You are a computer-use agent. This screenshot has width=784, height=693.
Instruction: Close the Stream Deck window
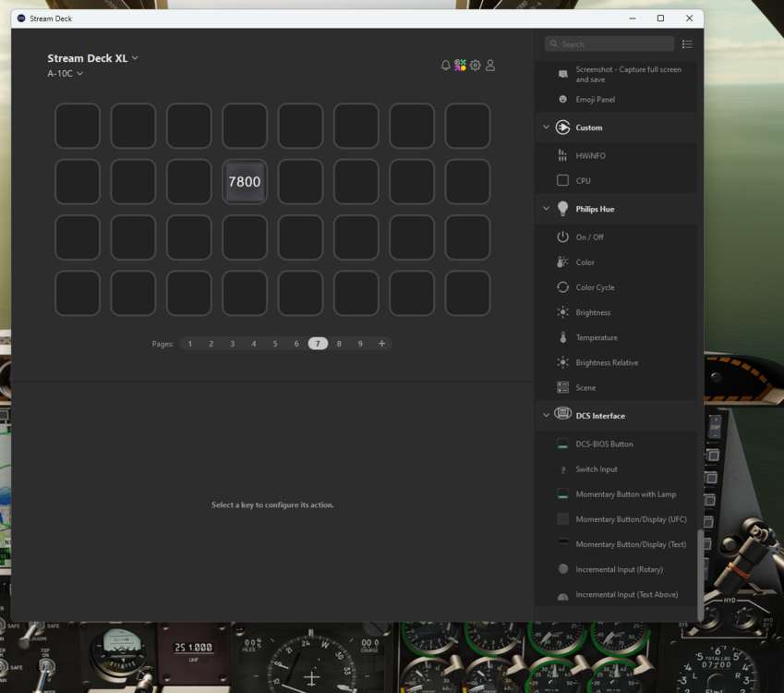coord(689,18)
